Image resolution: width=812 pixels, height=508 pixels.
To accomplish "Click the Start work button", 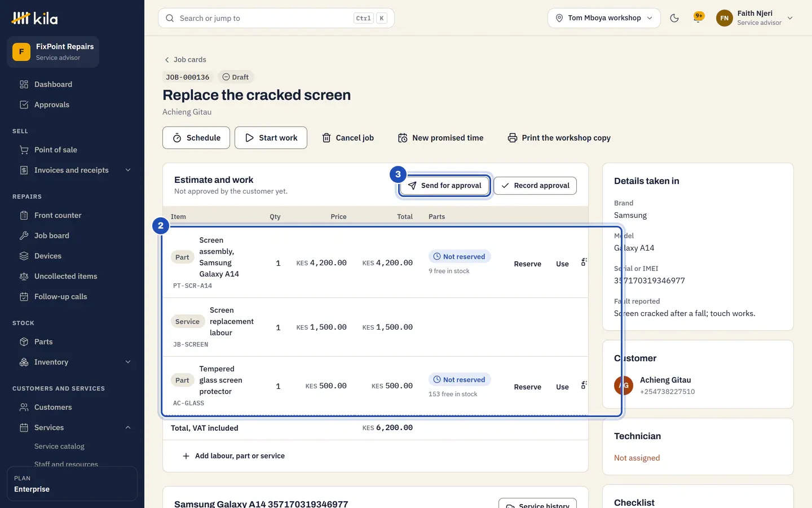I will click(x=271, y=138).
